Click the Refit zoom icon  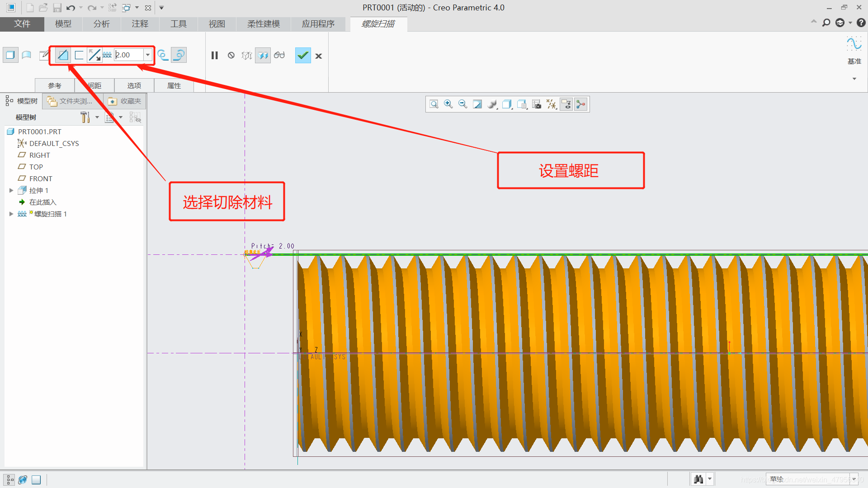tap(434, 104)
